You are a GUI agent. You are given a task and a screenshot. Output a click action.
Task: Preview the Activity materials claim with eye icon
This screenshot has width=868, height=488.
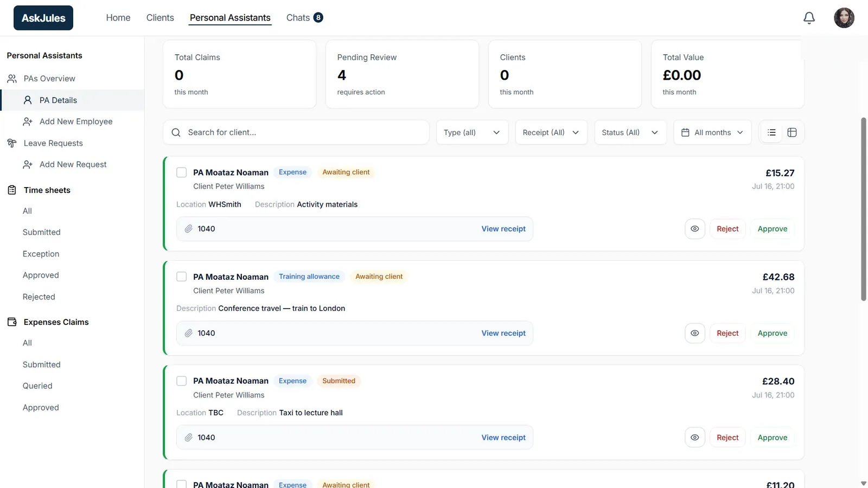coord(695,229)
